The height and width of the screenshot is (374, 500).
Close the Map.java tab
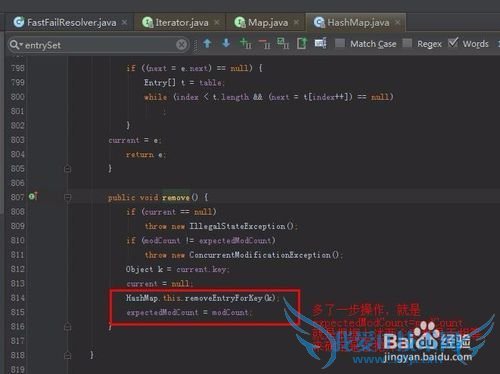[x=296, y=22]
